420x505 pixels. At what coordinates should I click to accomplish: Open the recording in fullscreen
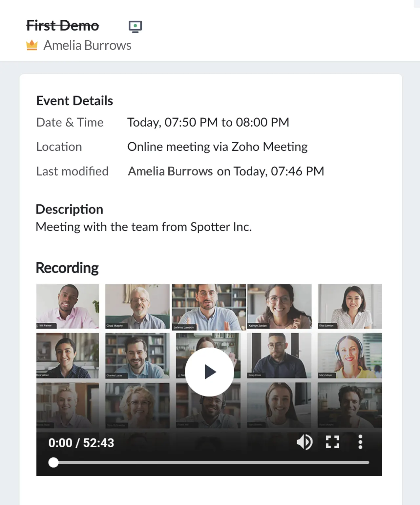[332, 442]
